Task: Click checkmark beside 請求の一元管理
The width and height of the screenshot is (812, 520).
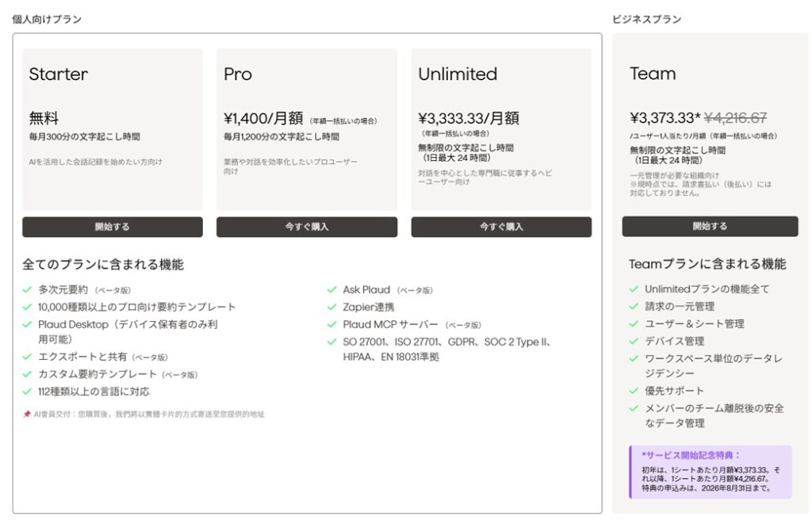Action: point(634,307)
